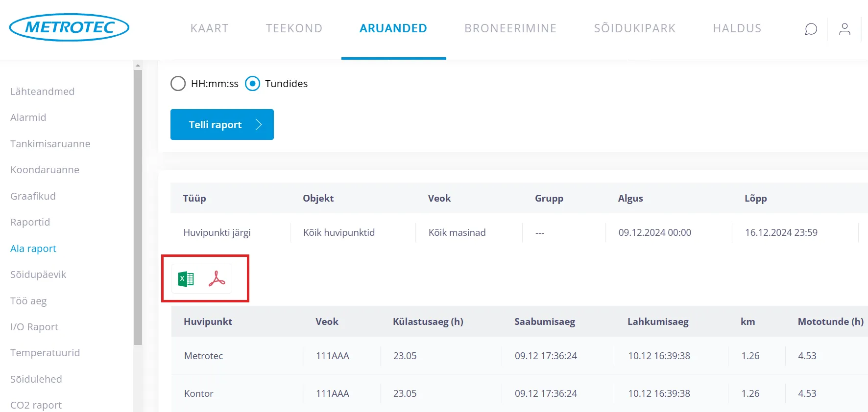The height and width of the screenshot is (412, 868).
Task: Click the Telli raport button
Action: coord(222,125)
